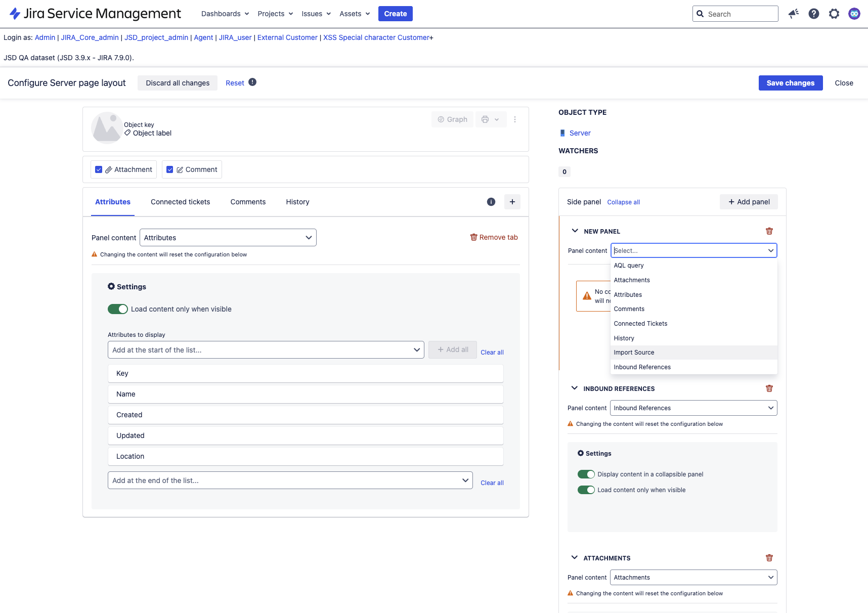Viewport: 868px width, 613px height.
Task: Open the user profile avatar
Action: pos(854,14)
